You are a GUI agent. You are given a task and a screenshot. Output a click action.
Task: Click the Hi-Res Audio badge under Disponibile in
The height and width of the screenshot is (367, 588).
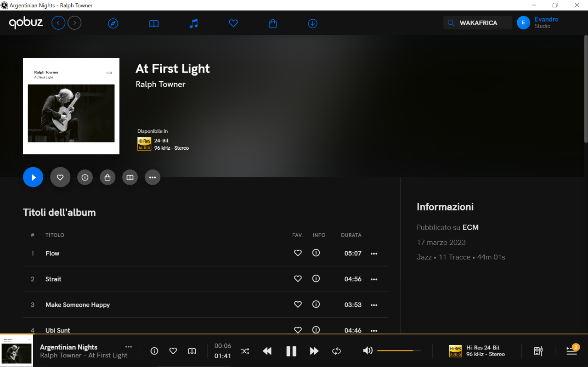point(144,144)
